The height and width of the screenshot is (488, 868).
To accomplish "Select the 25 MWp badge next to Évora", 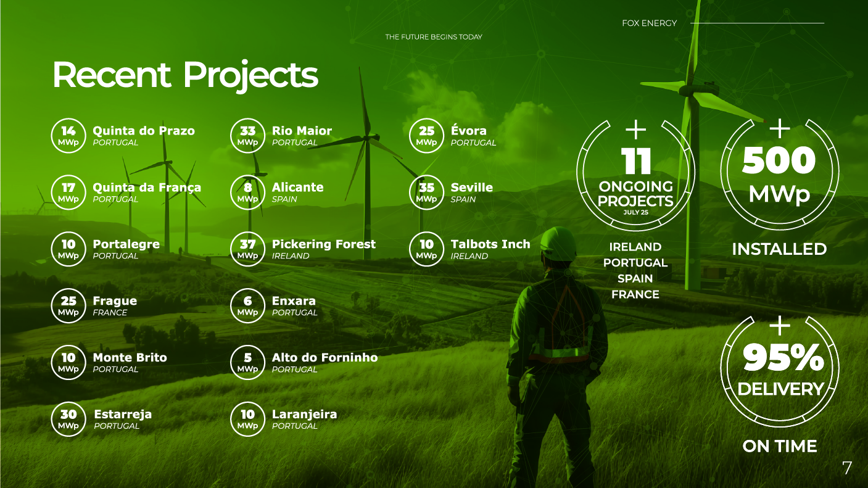I will pyautogui.click(x=426, y=136).
